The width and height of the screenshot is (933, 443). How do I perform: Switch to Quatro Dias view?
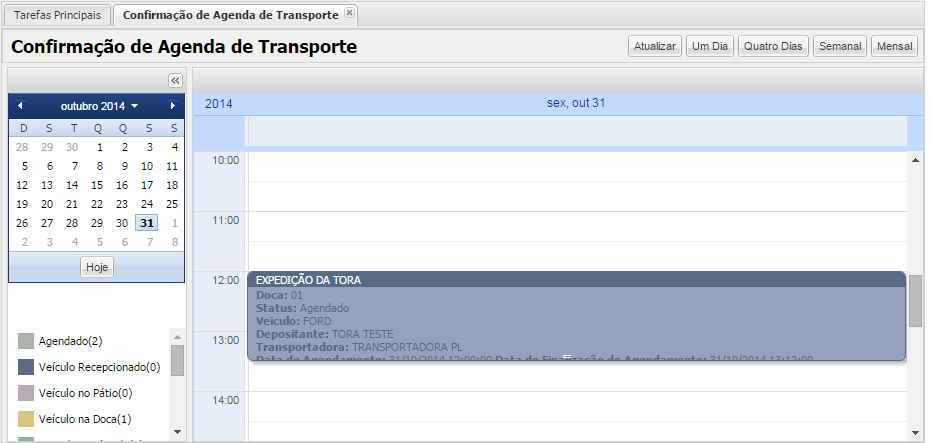pos(773,47)
